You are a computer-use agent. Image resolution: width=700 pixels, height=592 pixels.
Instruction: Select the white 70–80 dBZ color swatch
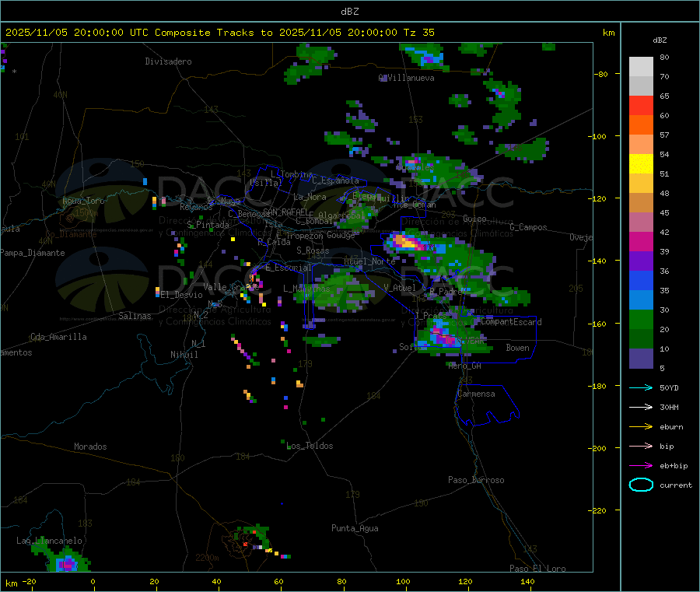641,67
